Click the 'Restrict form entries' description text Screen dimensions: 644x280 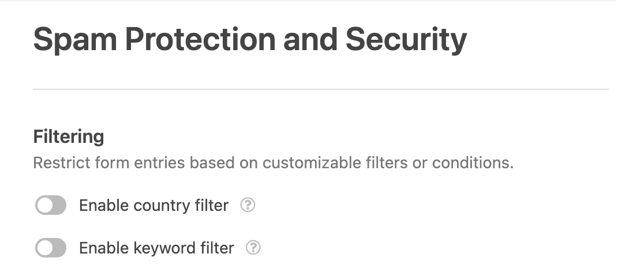(274, 162)
